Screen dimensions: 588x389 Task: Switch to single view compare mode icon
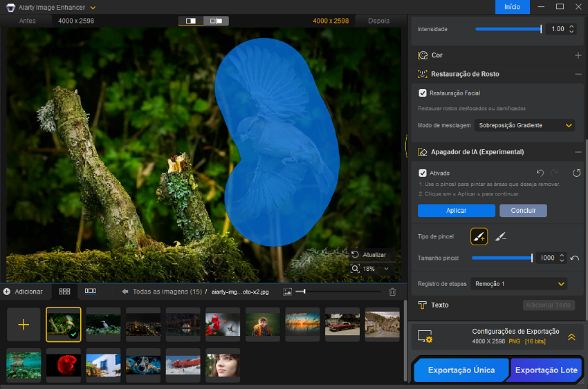coord(191,21)
